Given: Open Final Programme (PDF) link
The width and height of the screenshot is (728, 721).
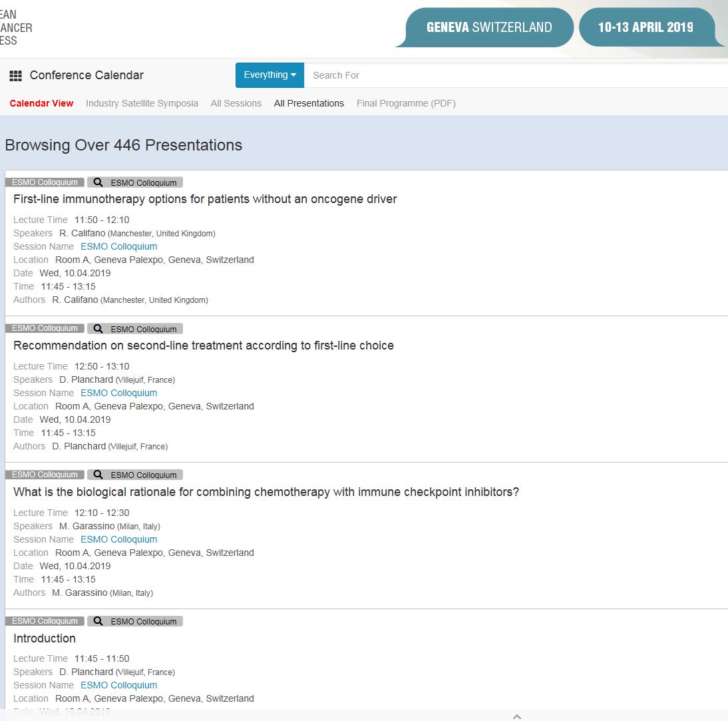Looking at the screenshot, I should pyautogui.click(x=406, y=103).
